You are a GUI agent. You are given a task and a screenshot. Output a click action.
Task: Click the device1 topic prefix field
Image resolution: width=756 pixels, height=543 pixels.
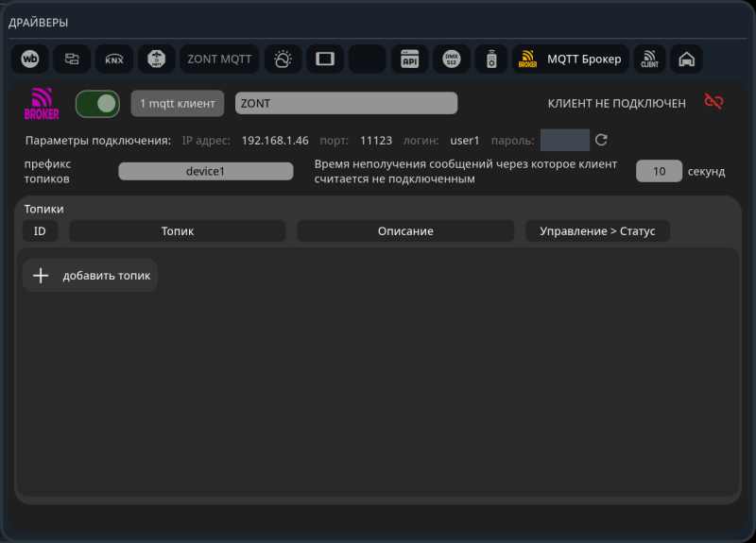point(206,171)
